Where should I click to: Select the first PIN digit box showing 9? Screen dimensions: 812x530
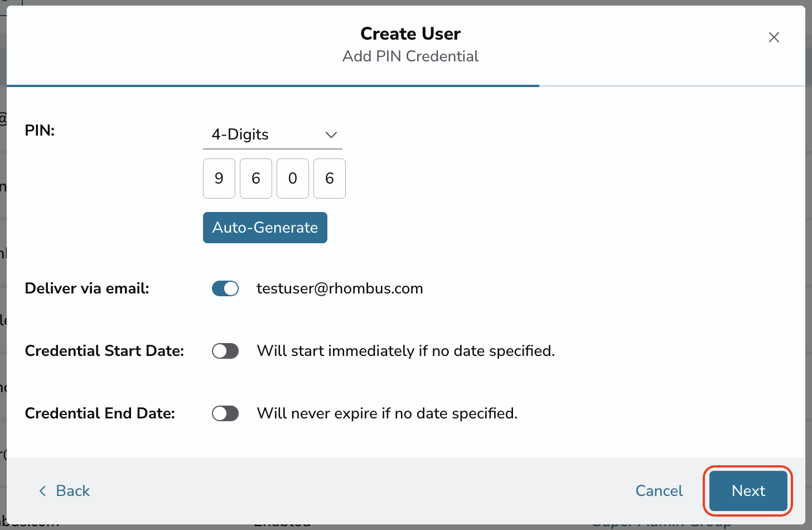click(219, 179)
